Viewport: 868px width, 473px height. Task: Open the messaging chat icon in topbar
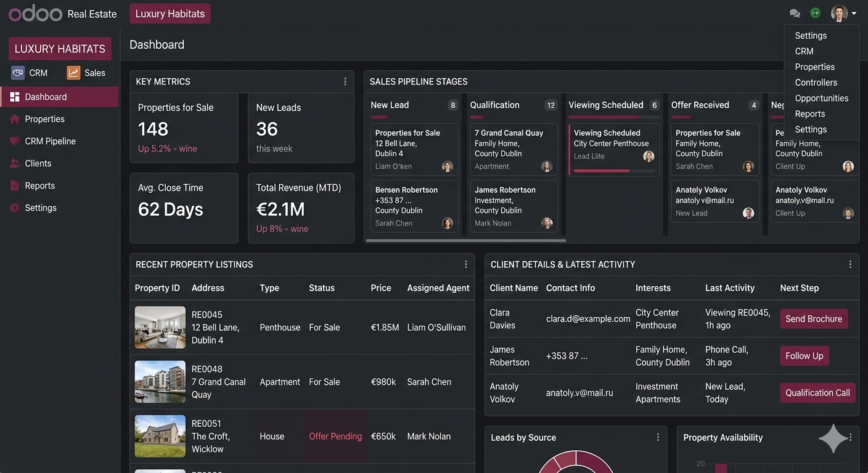click(795, 12)
